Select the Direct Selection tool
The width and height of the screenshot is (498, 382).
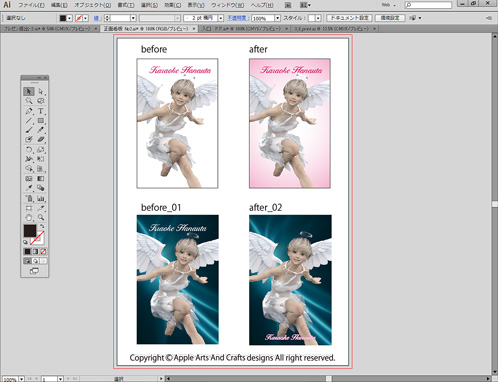41,91
